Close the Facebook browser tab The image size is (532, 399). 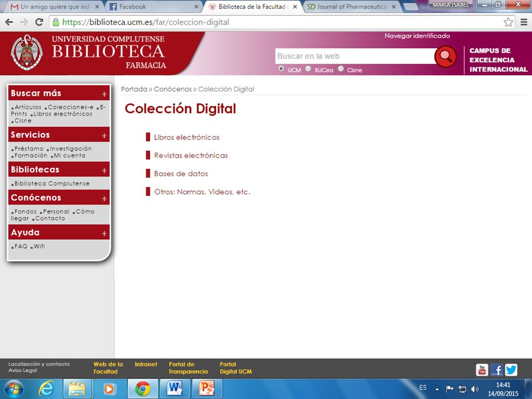196,7
